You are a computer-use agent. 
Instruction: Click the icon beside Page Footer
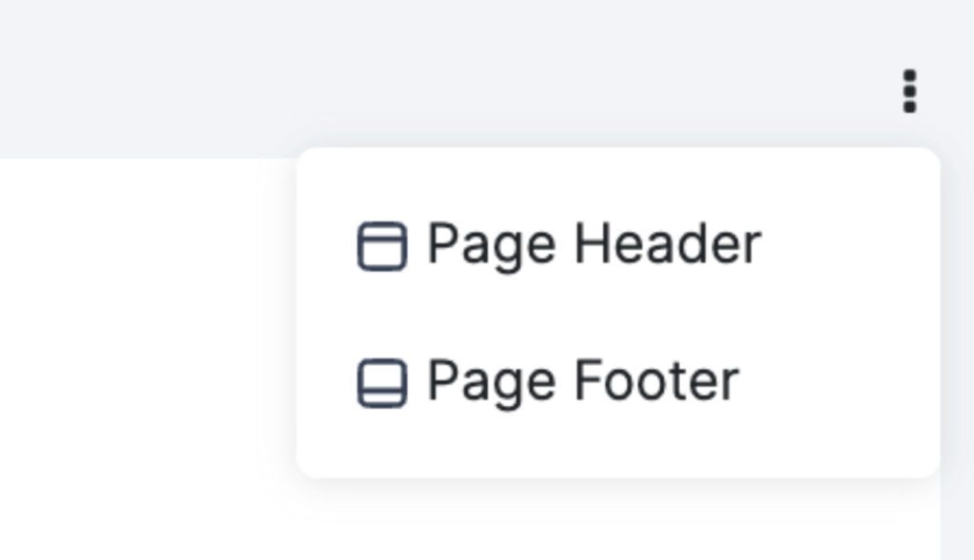pyautogui.click(x=384, y=381)
